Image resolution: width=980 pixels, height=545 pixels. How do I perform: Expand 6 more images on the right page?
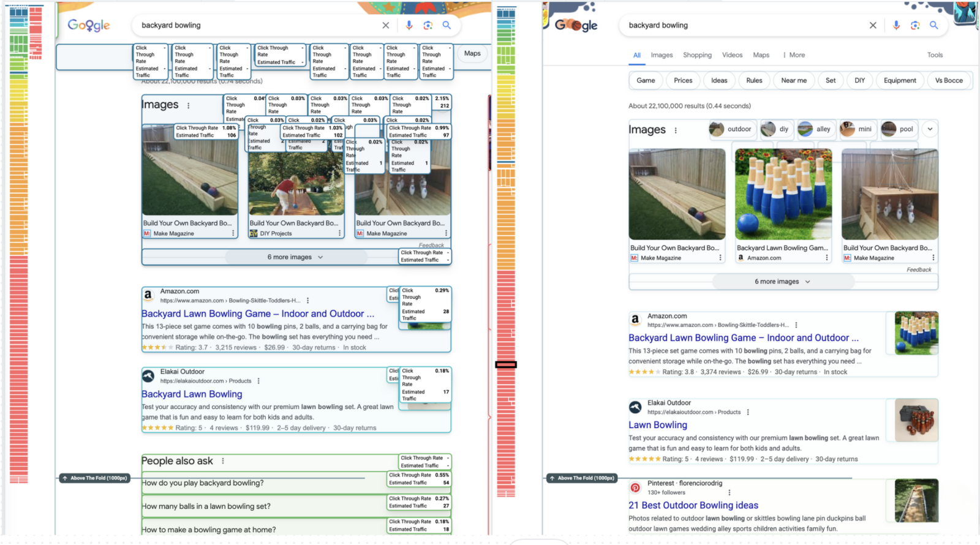782,282
